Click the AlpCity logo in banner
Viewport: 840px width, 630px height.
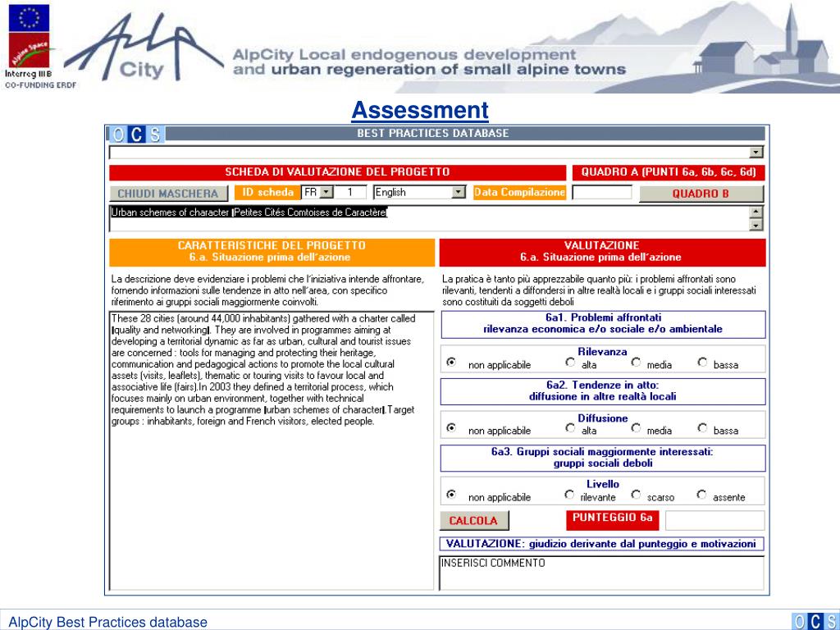click(x=144, y=47)
